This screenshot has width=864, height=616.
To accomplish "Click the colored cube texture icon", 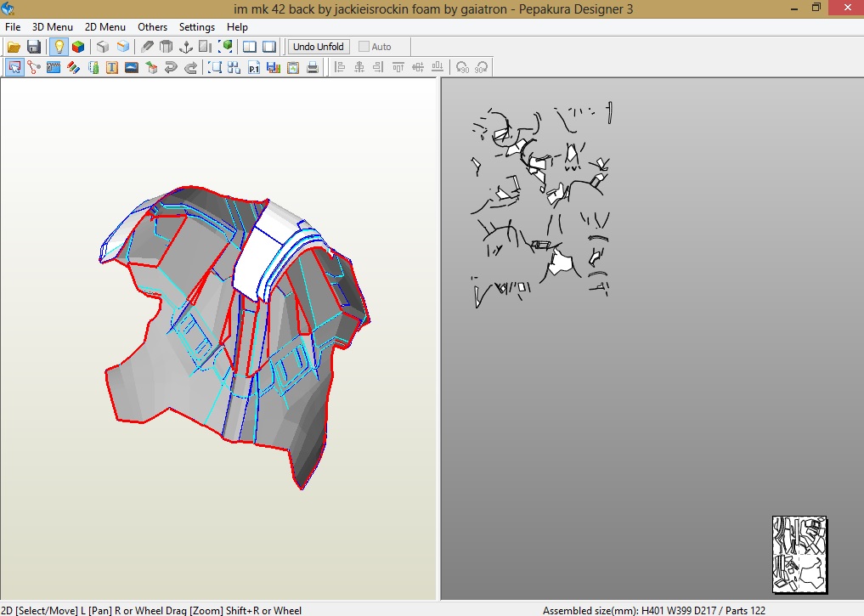I will point(78,47).
